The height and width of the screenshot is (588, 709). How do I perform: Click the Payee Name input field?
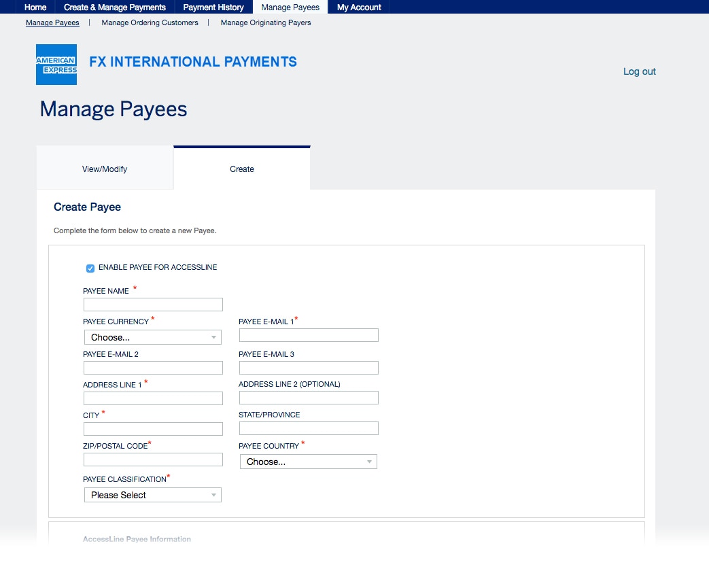click(152, 304)
